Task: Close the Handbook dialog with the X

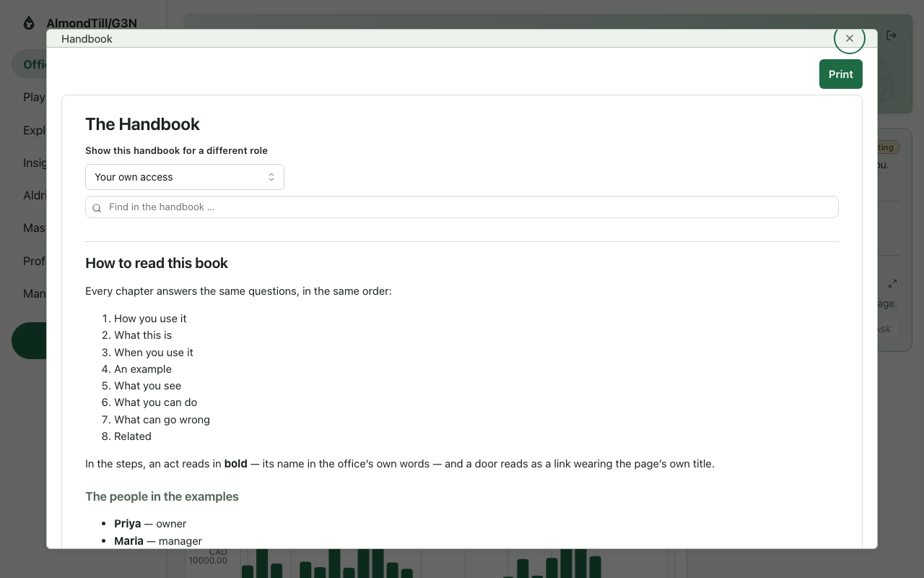Action: 849,38
